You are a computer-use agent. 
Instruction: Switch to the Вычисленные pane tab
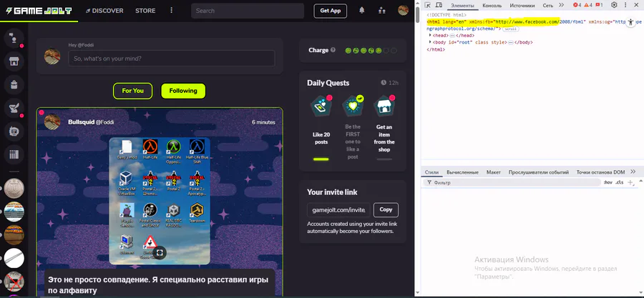coord(462,172)
